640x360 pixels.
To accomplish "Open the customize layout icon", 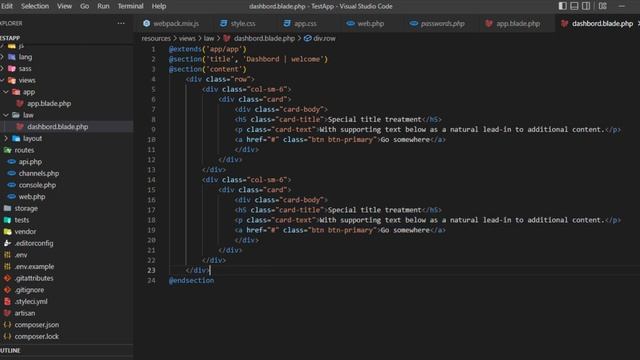I will pyautogui.click(x=603, y=6).
